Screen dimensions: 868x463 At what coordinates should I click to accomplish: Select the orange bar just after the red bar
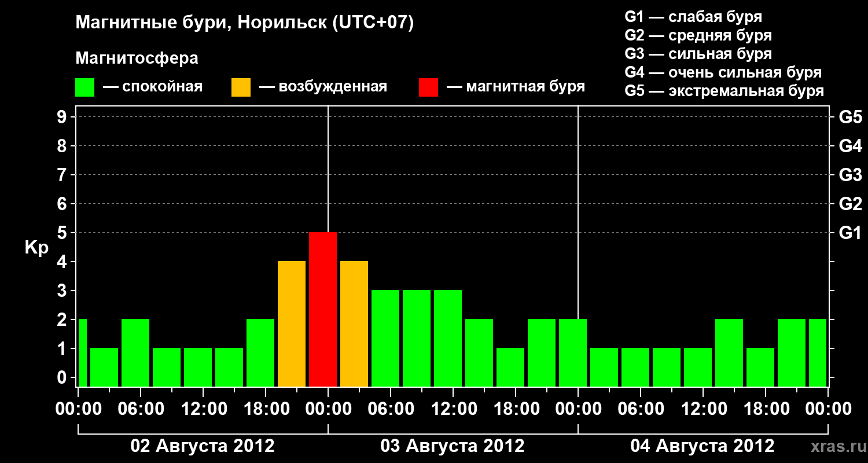pos(354,324)
